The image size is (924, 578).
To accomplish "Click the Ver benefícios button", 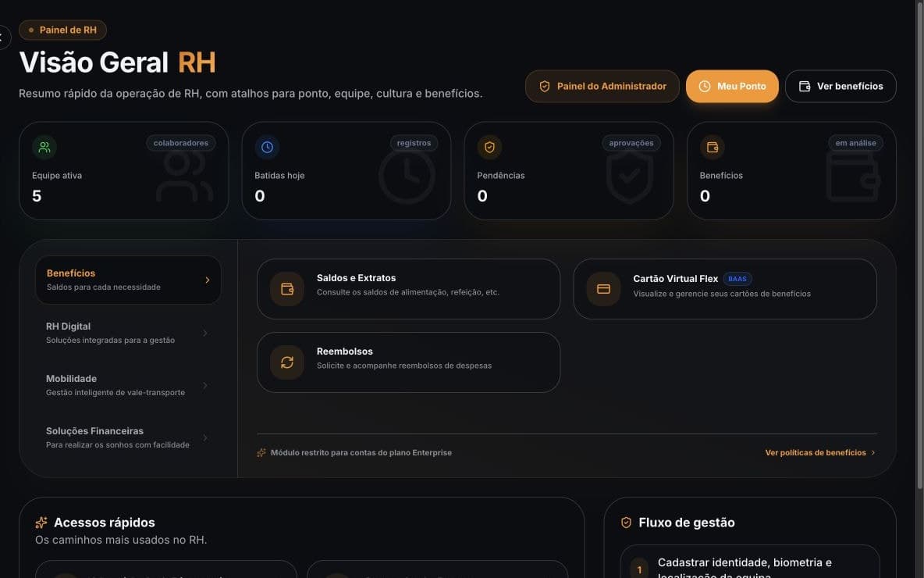I will pyautogui.click(x=840, y=86).
